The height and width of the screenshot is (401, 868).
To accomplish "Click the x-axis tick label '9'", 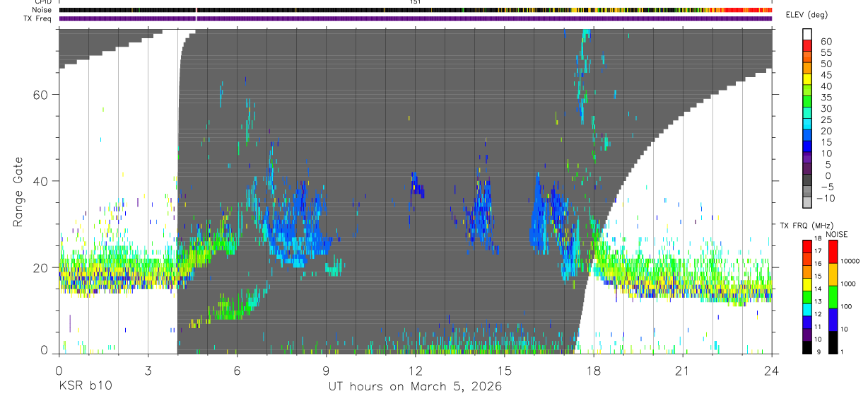I will pyautogui.click(x=326, y=370).
